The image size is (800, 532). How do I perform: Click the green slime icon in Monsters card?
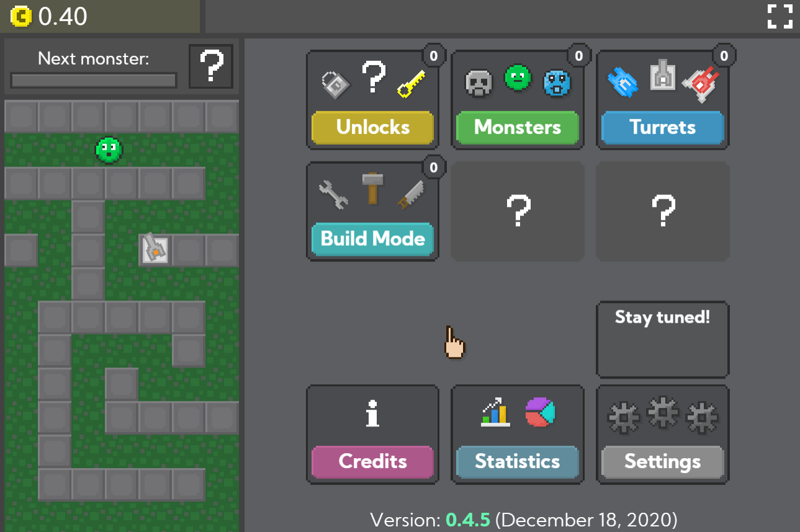coord(518,78)
